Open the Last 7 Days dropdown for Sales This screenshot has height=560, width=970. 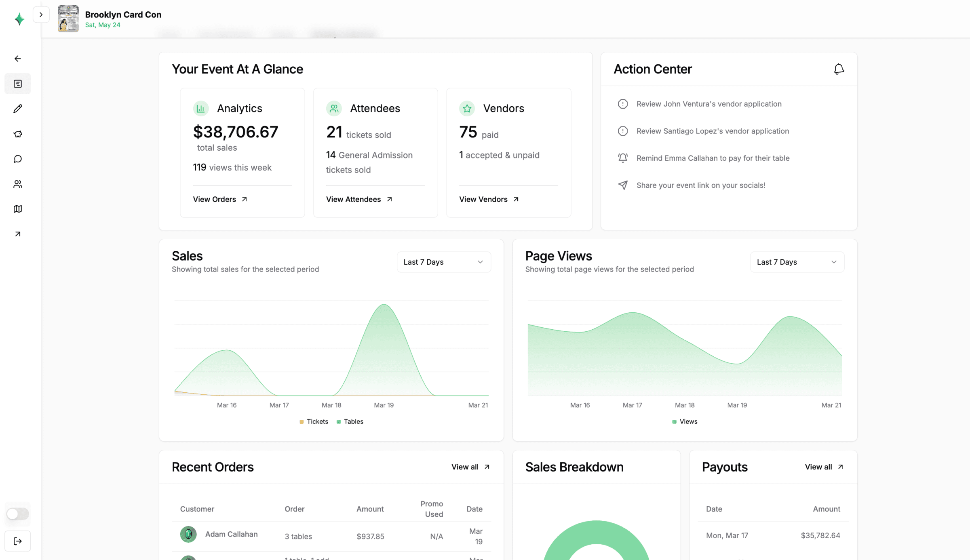[x=443, y=262]
